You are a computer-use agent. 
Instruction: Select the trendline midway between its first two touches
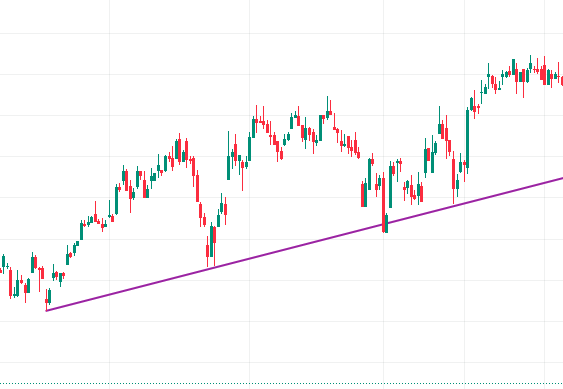tap(130, 289)
